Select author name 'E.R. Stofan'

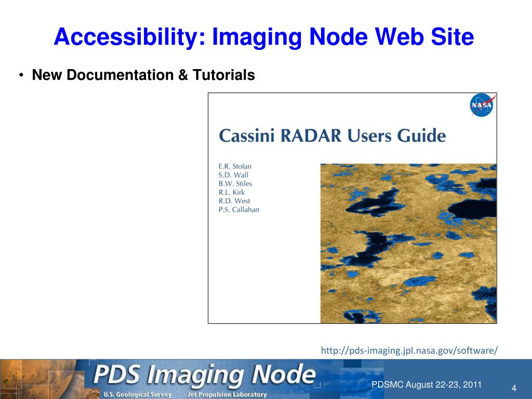pos(235,166)
